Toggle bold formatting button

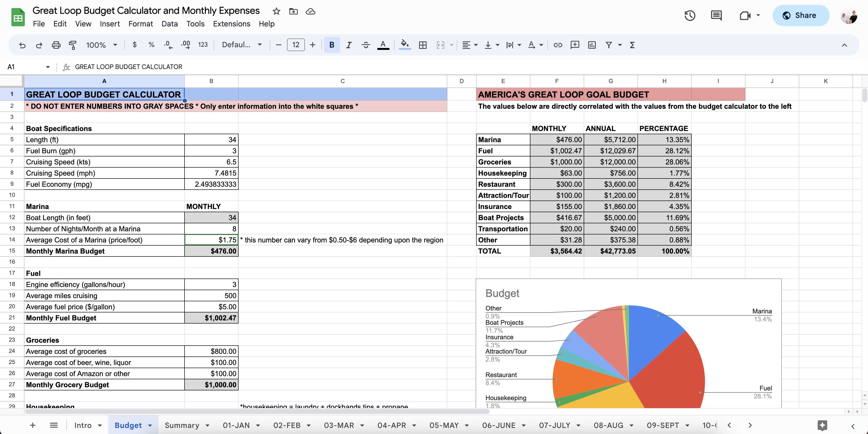pyautogui.click(x=332, y=45)
